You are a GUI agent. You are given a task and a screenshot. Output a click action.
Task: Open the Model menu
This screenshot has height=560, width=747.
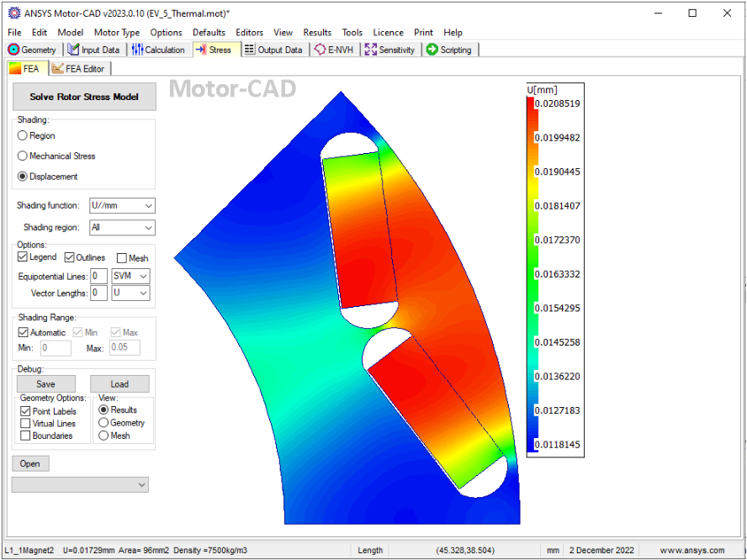click(x=71, y=33)
